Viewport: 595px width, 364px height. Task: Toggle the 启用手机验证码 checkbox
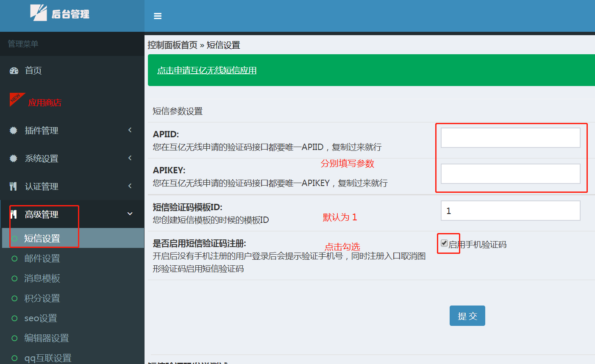pyautogui.click(x=444, y=243)
